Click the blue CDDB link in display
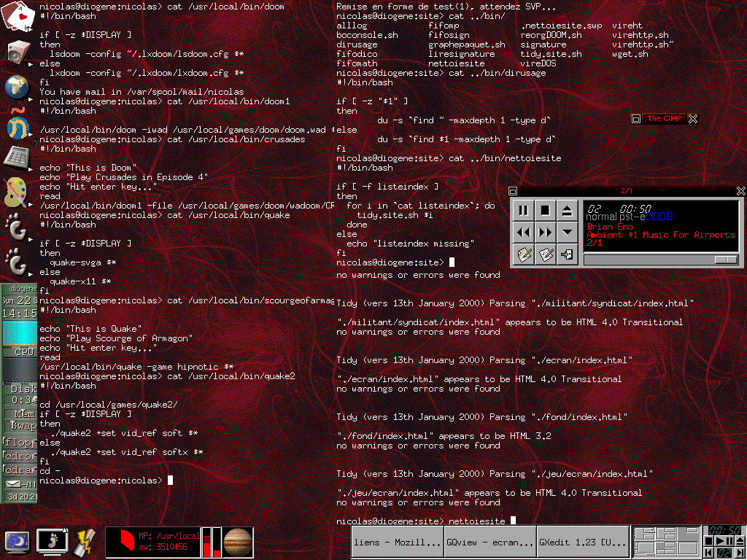747x560 pixels. click(659, 217)
